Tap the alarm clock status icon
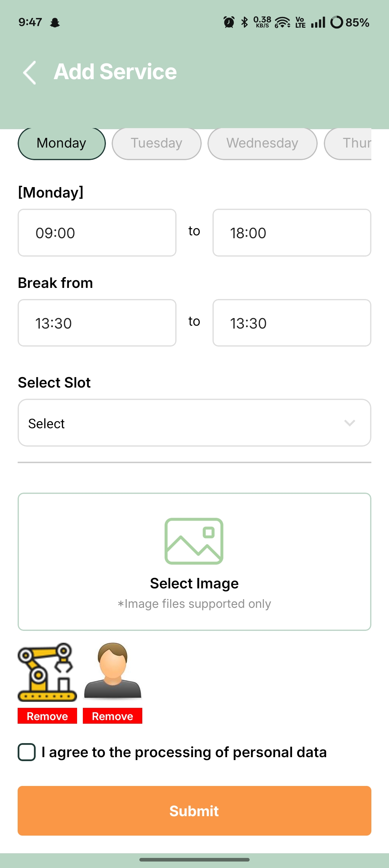Screen dimensions: 389x868 (x=229, y=22)
